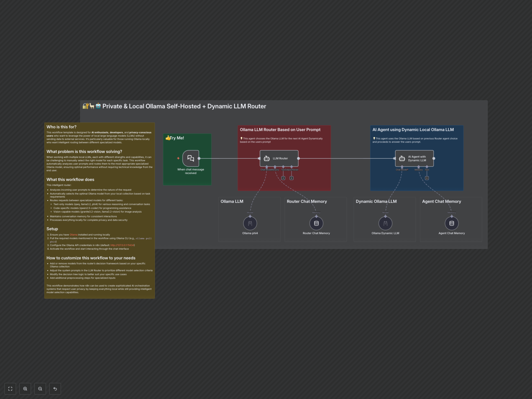Click the fullscreen canvas icon

pos(10,389)
